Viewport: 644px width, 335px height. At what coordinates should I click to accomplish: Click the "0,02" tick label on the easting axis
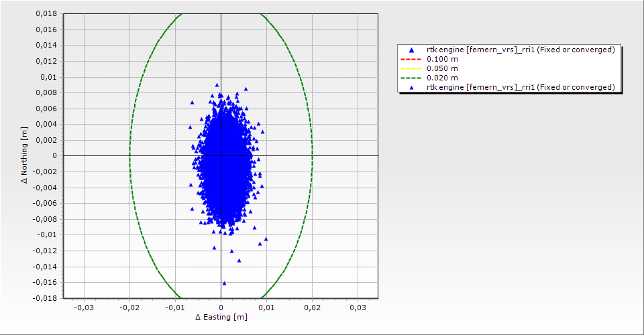point(312,307)
